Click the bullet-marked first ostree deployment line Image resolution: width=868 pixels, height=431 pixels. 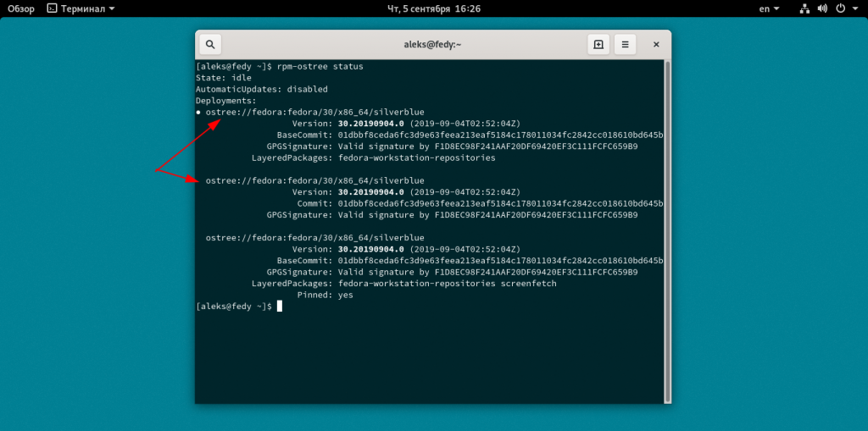click(314, 112)
